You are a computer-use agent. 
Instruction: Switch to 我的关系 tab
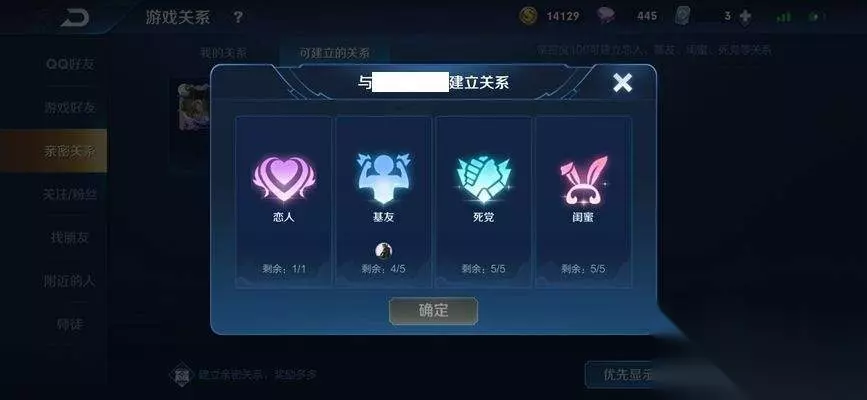[x=223, y=53]
